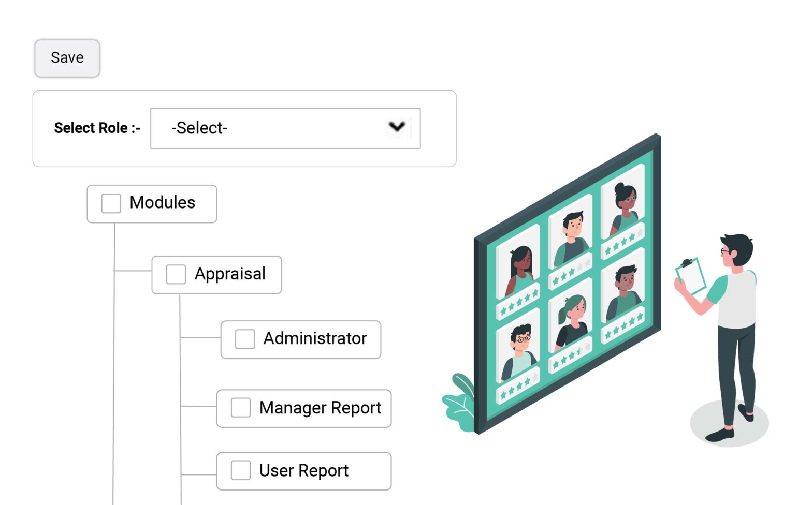Viewport: 812px width, 505px height.
Task: Click the Administrator label
Action: pyautogui.click(x=315, y=339)
